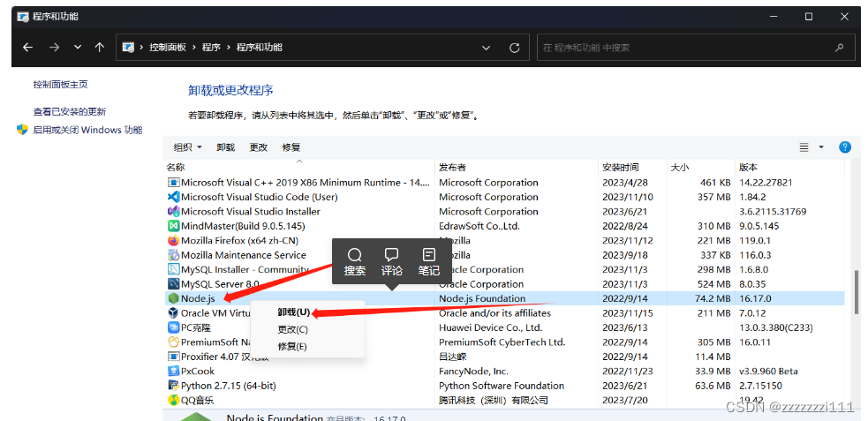Viewport: 868px width, 421px height.
Task: Click the Mozilla Maintenance Service icon
Action: click(x=173, y=255)
